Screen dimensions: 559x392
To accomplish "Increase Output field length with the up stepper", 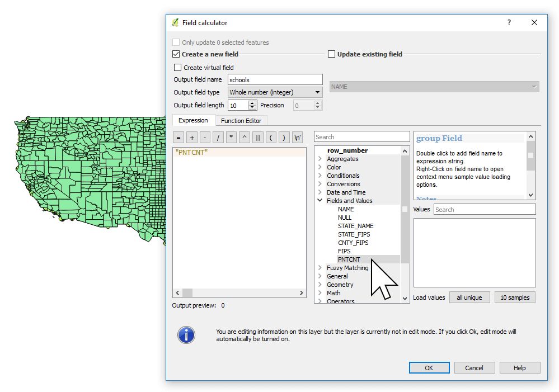I will [x=251, y=102].
